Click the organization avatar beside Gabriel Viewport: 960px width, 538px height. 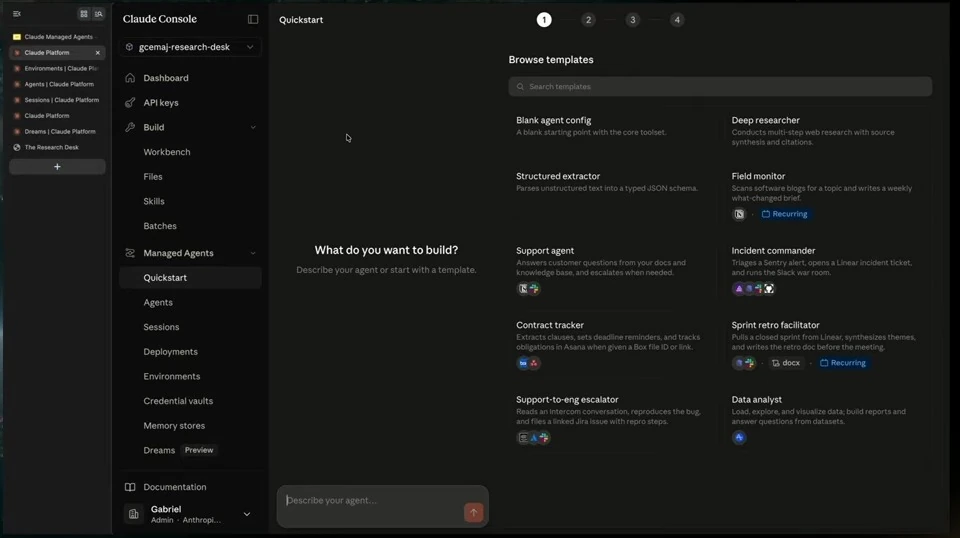point(133,514)
